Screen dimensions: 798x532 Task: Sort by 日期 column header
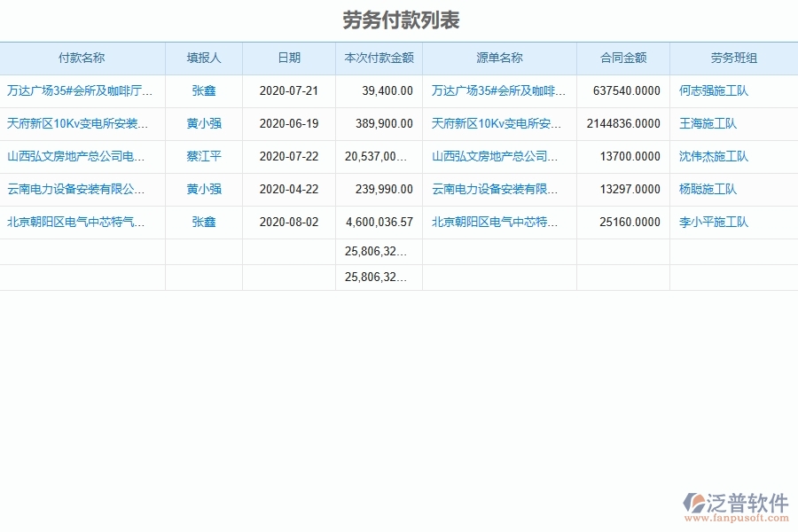pos(288,59)
